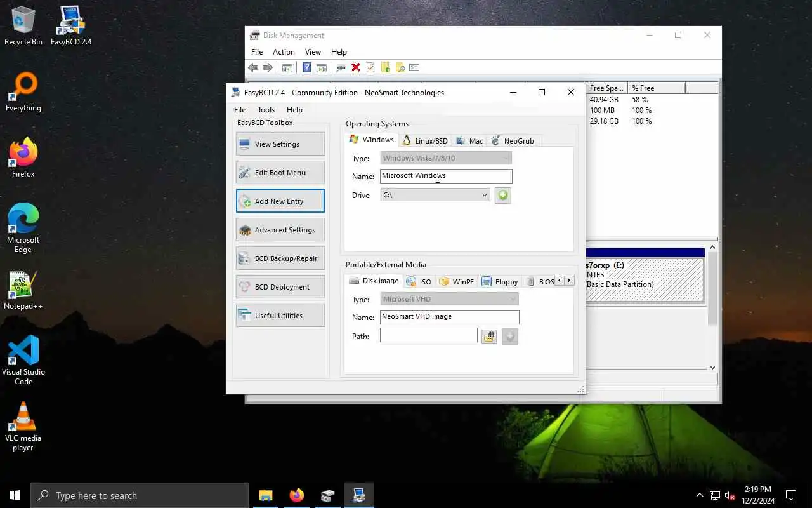
Task: Switch to ISO media tab
Action: tap(419, 282)
